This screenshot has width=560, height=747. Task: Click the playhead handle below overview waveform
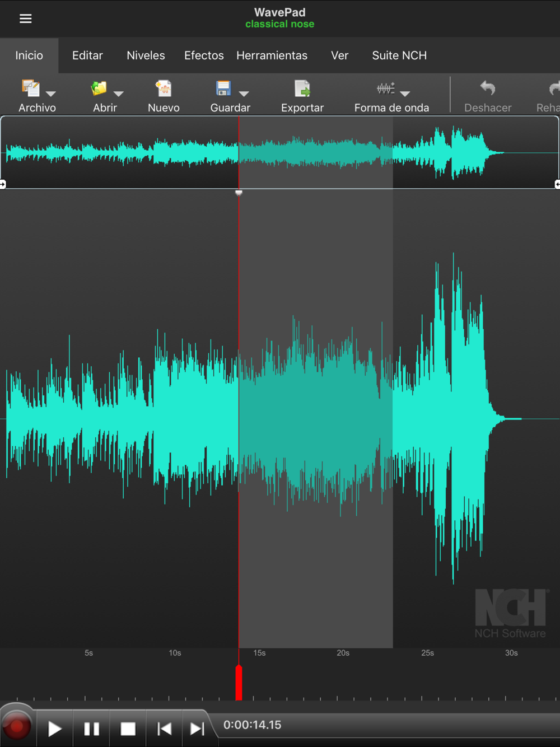[239, 193]
